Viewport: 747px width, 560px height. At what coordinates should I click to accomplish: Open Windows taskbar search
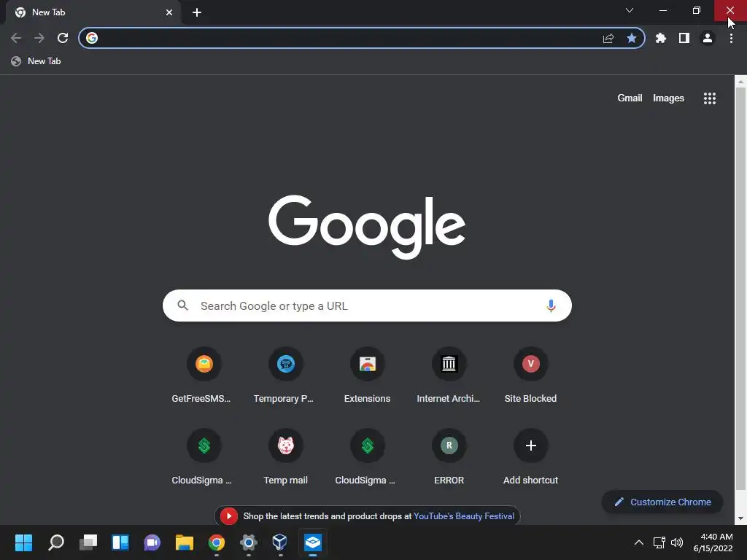pos(55,542)
